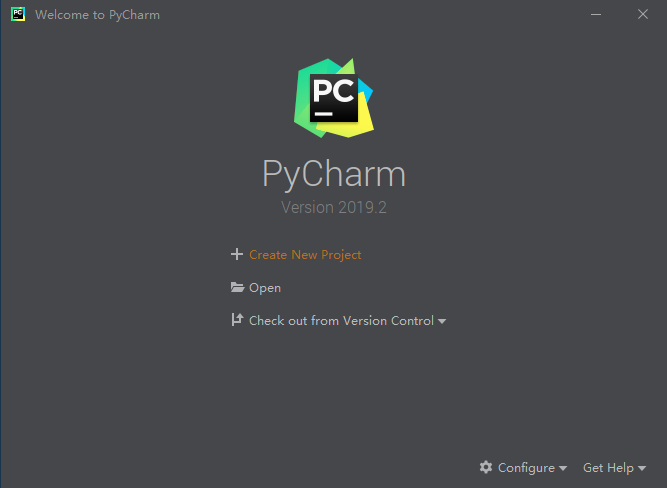Click the version control checkout branch icon
Screen dimensions: 667x488
[237, 320]
